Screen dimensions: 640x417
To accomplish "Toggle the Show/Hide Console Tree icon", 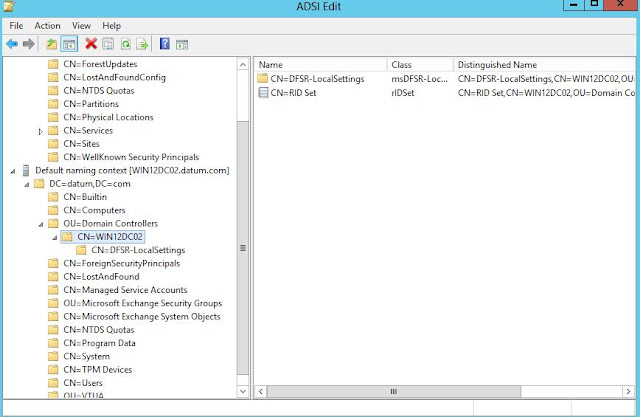I will 69,44.
